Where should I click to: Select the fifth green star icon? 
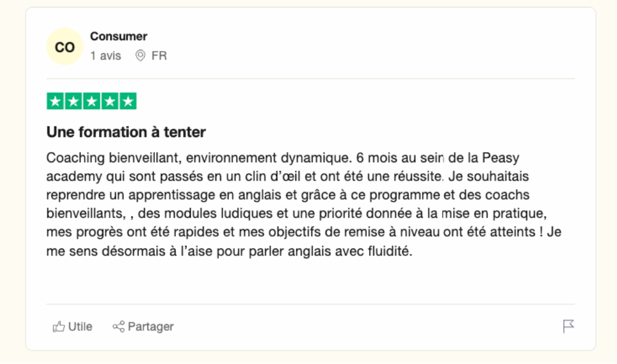pos(128,101)
